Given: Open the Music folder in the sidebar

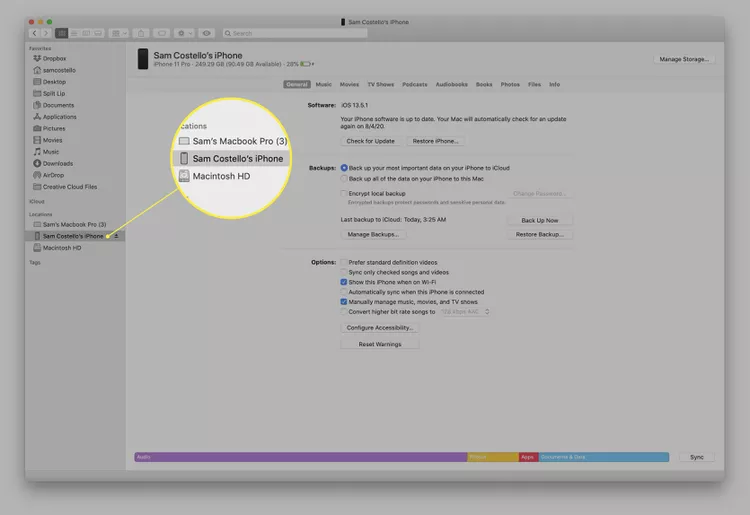Looking at the screenshot, I should 46,152.
